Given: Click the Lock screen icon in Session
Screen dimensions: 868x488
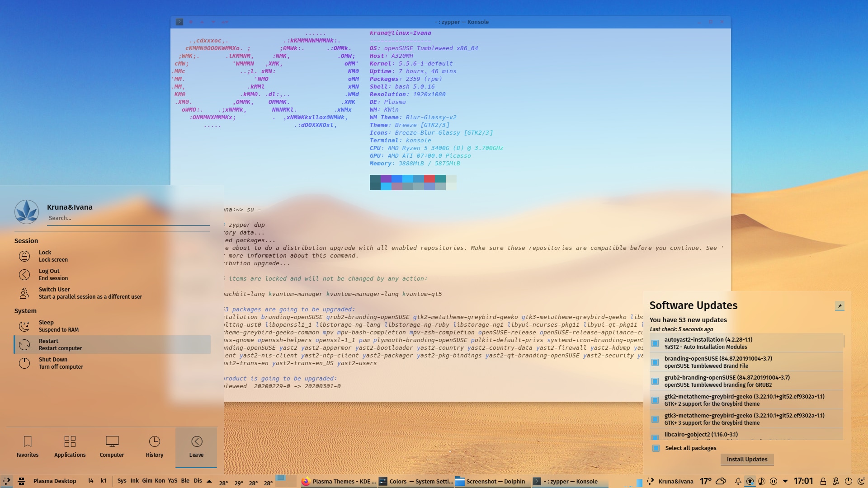Looking at the screenshot, I should tap(24, 256).
